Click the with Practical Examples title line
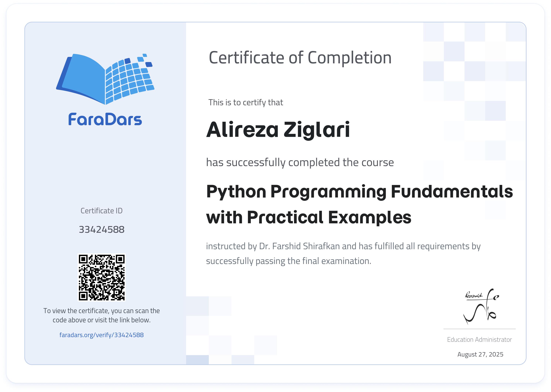 [x=309, y=217]
